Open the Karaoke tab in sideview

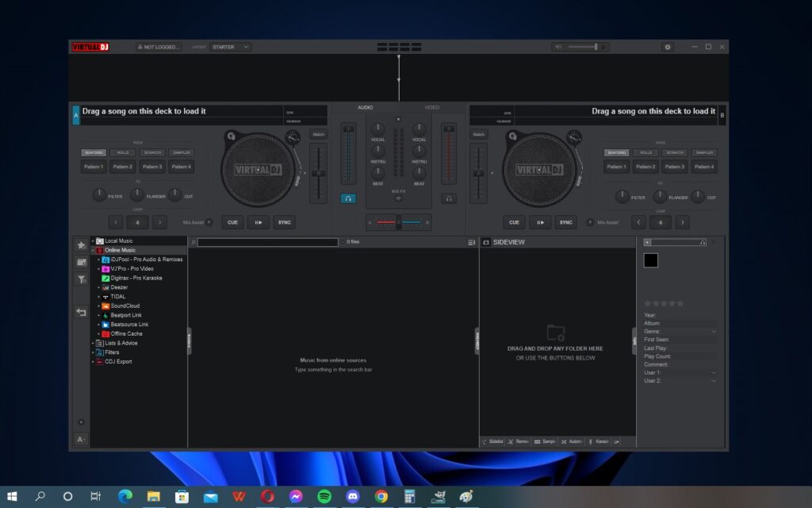coord(598,441)
